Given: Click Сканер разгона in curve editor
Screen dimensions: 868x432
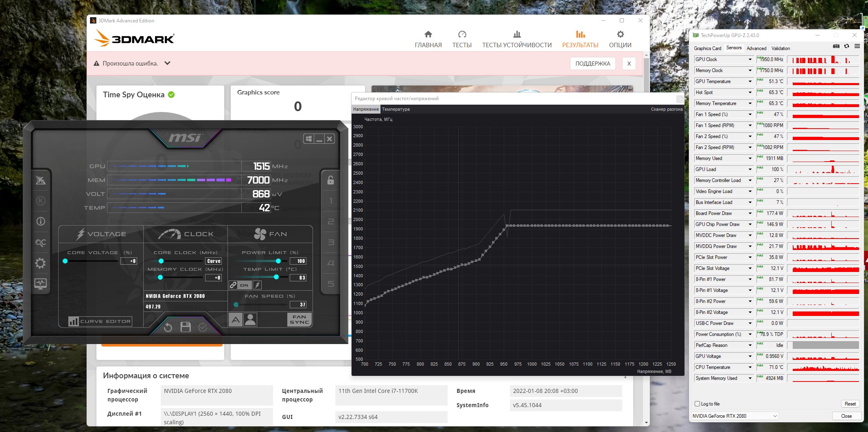Looking at the screenshot, I should click(x=667, y=109).
